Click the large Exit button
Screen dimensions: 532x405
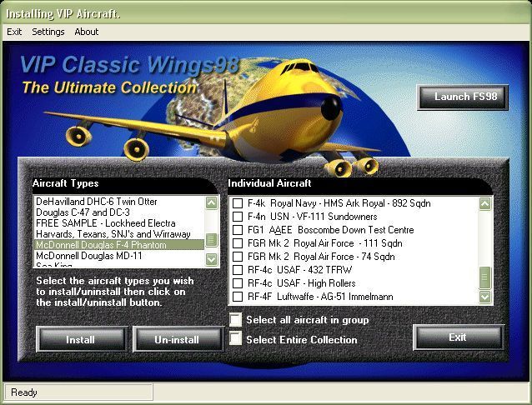pos(459,337)
